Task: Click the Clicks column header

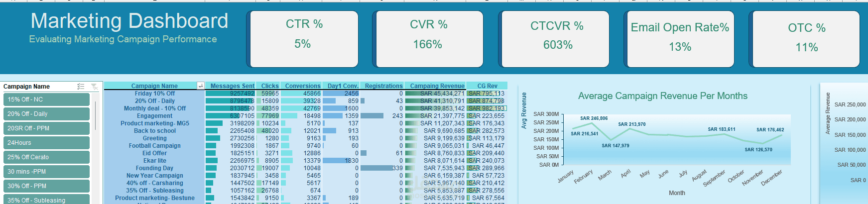Action: [269, 86]
